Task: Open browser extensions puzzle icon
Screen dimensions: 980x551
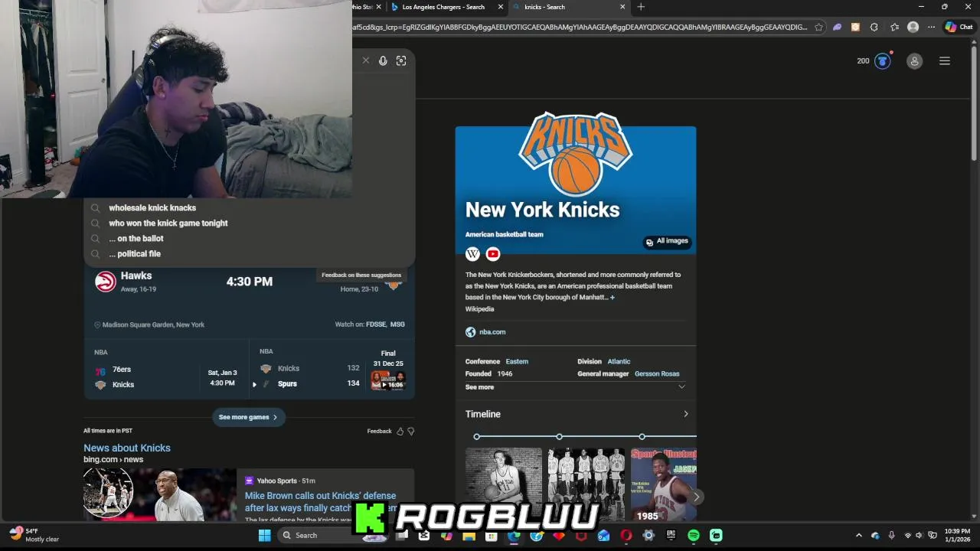Action: click(874, 27)
